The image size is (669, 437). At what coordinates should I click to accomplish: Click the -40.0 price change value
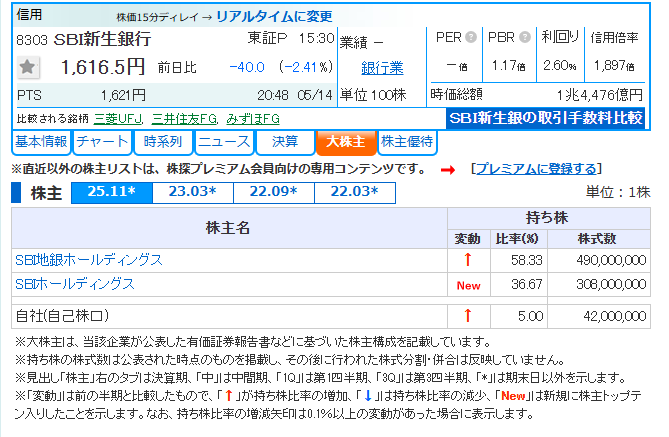247,67
